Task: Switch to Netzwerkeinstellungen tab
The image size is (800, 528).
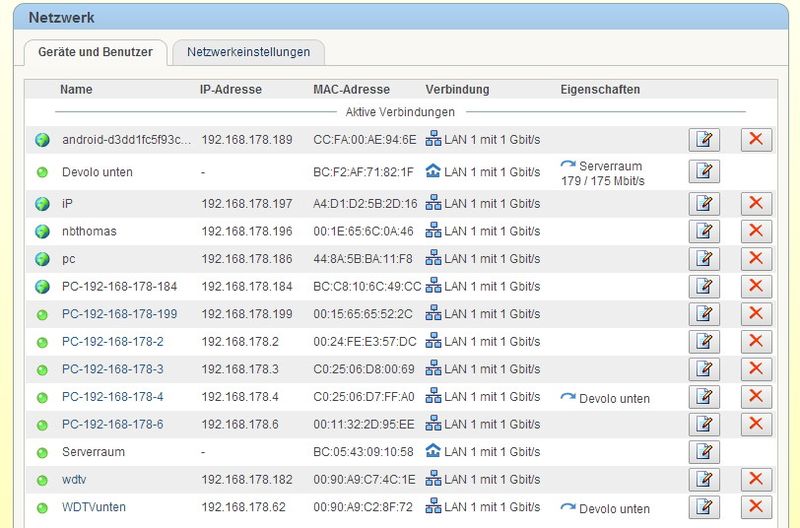Action: [x=249, y=52]
